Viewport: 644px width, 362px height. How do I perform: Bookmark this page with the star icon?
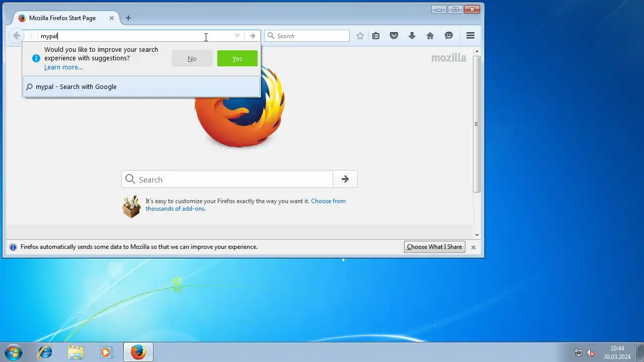(360, 36)
